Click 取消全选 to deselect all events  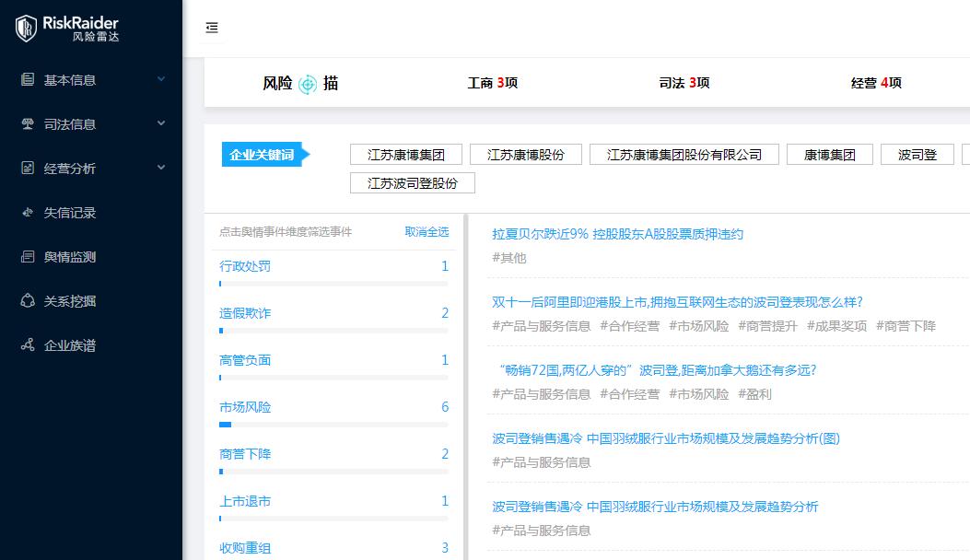[x=427, y=232]
